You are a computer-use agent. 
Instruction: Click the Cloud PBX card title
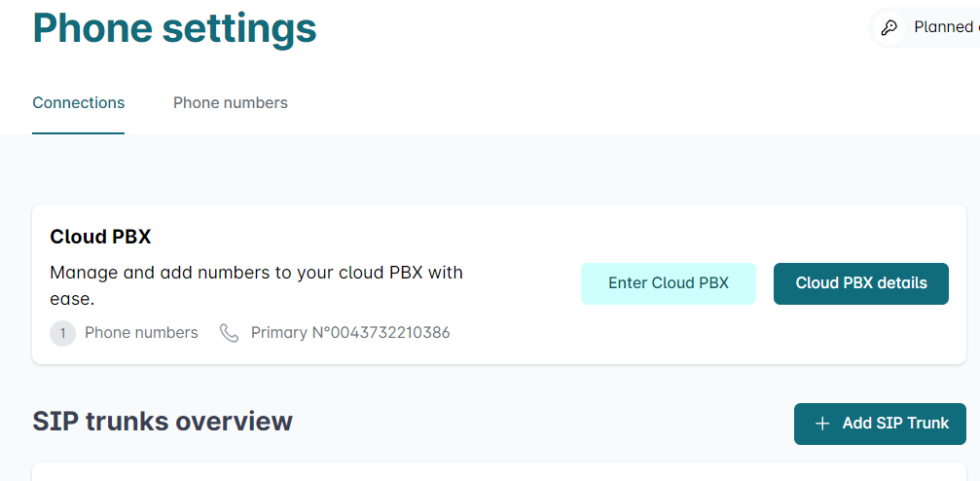pyautogui.click(x=100, y=237)
